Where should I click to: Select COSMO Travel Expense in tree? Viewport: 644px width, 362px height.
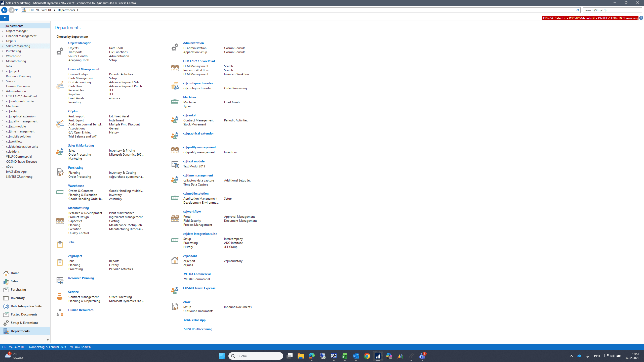tap(21, 162)
